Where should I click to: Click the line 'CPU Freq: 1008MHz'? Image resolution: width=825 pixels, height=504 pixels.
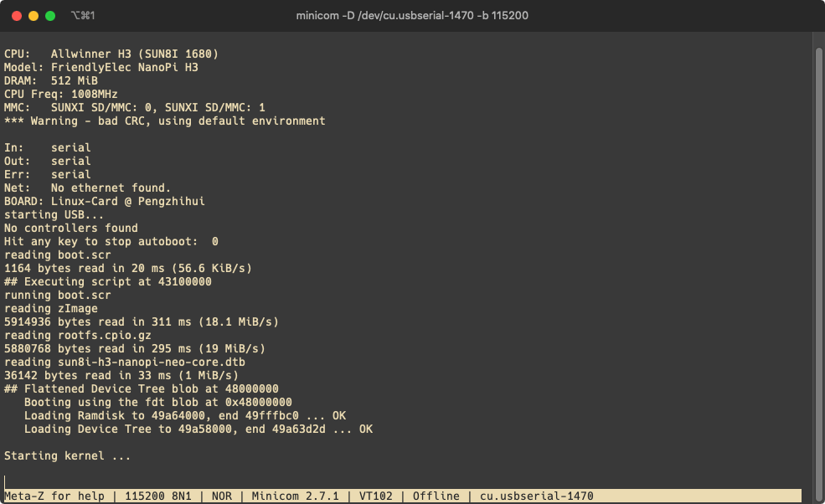(x=61, y=94)
